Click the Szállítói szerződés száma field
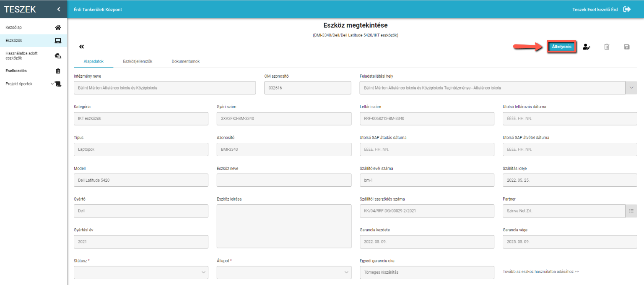Image resolution: width=644 pixels, height=285 pixels. 427,211
